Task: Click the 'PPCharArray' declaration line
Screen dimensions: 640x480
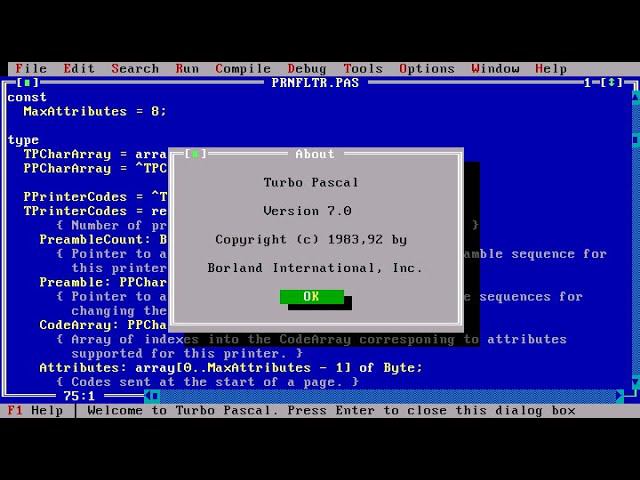Action: tap(95, 168)
